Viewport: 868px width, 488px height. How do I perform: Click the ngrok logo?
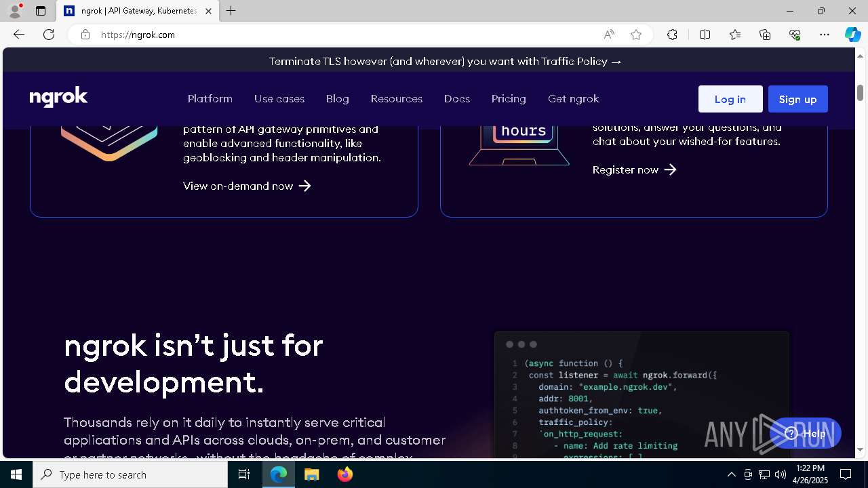tap(58, 98)
